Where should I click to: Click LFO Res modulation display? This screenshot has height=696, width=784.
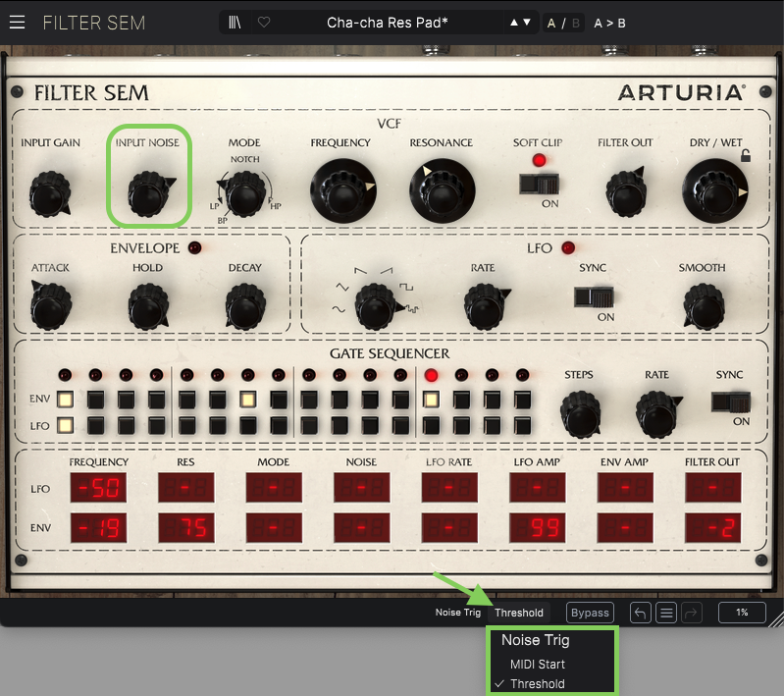click(x=186, y=487)
